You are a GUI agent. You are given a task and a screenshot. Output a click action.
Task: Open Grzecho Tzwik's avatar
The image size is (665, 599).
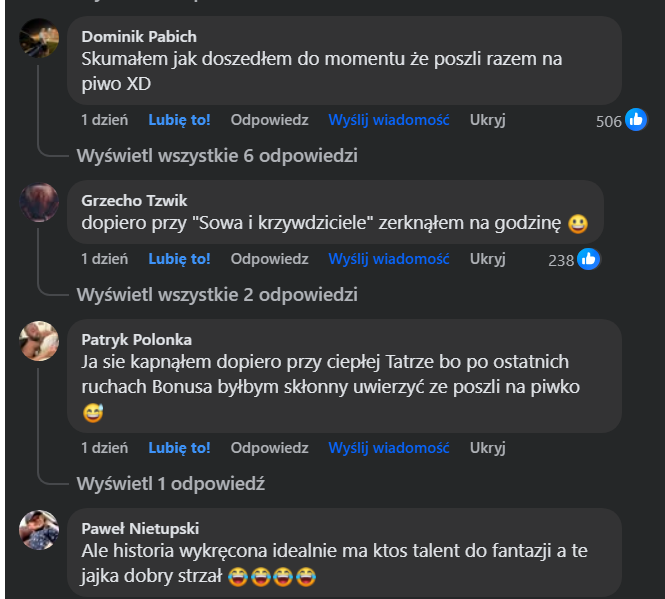(39, 202)
